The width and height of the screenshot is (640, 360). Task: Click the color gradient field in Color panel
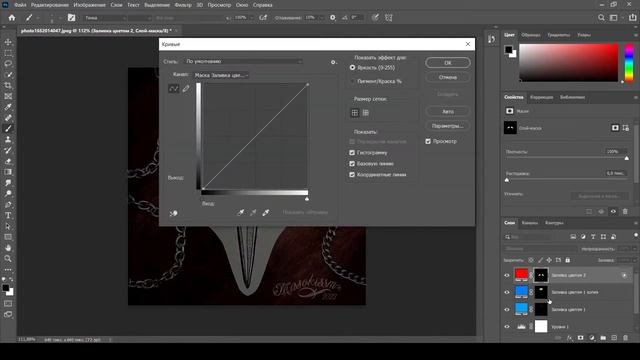tap(569, 62)
